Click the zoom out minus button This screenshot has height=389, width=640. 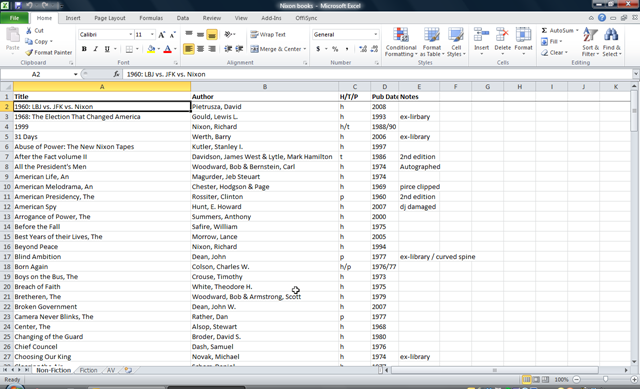pyautogui.click(x=576, y=380)
